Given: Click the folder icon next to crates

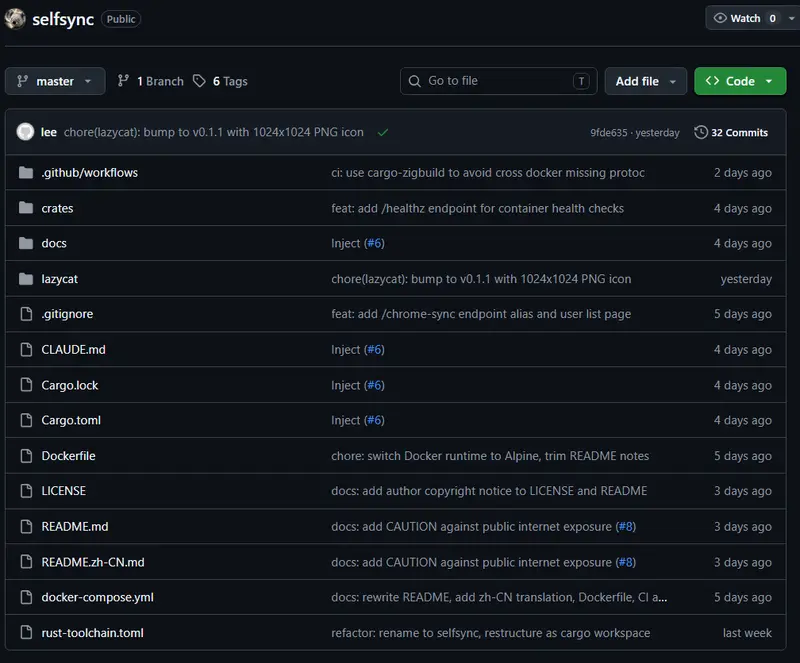Looking at the screenshot, I should click(x=26, y=208).
